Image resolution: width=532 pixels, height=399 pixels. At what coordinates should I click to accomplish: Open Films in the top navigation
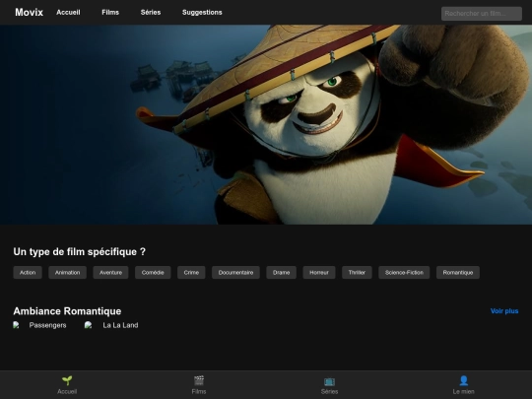[x=110, y=12]
